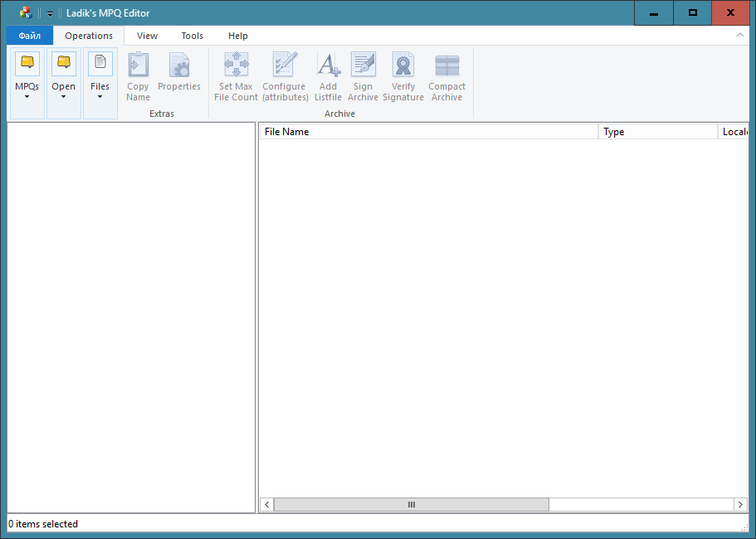Open the Properties gear icon
Image resolution: width=756 pixels, height=539 pixels.
(x=179, y=65)
